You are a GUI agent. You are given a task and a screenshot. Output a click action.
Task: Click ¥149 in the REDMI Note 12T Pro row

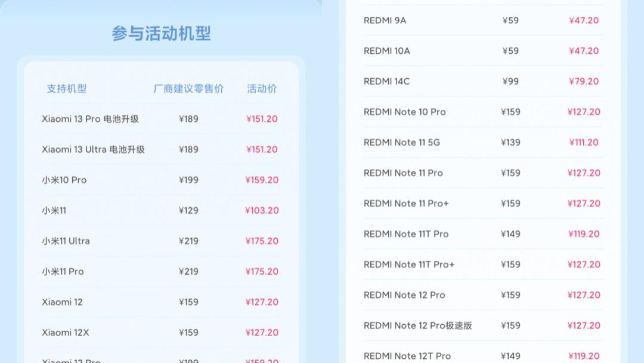coord(510,356)
